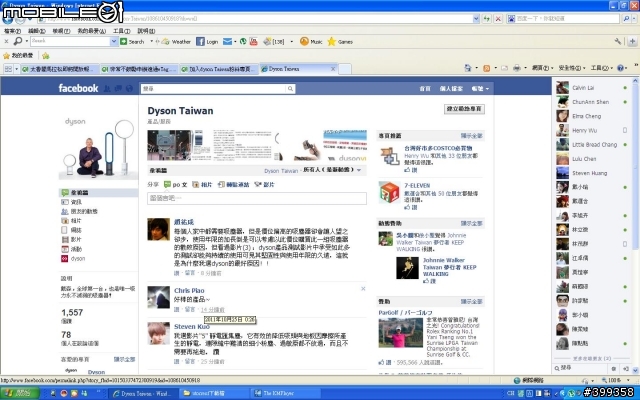The height and width of the screenshot is (400, 640).
Task: Click the Facebook search field
Action: pos(213,89)
